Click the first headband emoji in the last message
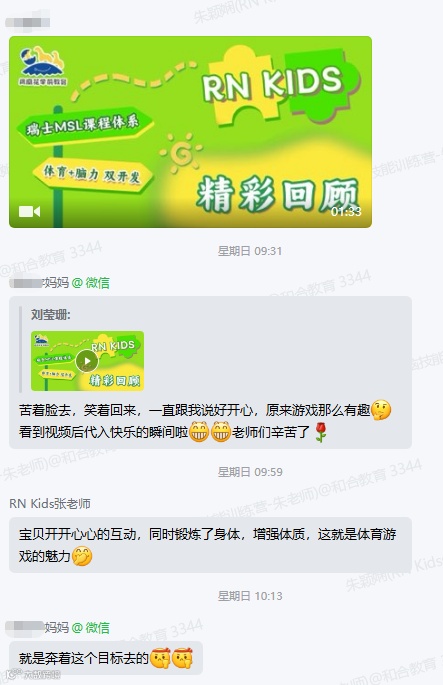Viewport: 443px width, 685px height. pos(160,658)
